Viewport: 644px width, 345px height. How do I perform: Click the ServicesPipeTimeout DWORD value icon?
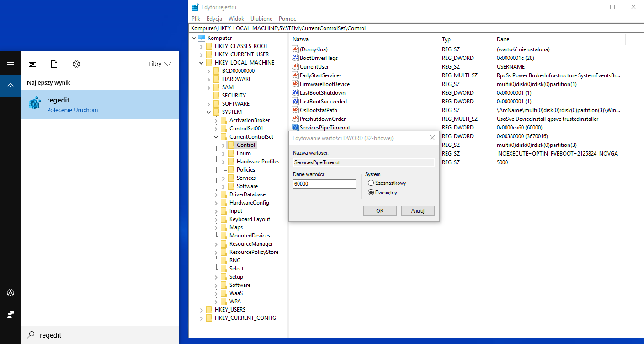coord(294,127)
